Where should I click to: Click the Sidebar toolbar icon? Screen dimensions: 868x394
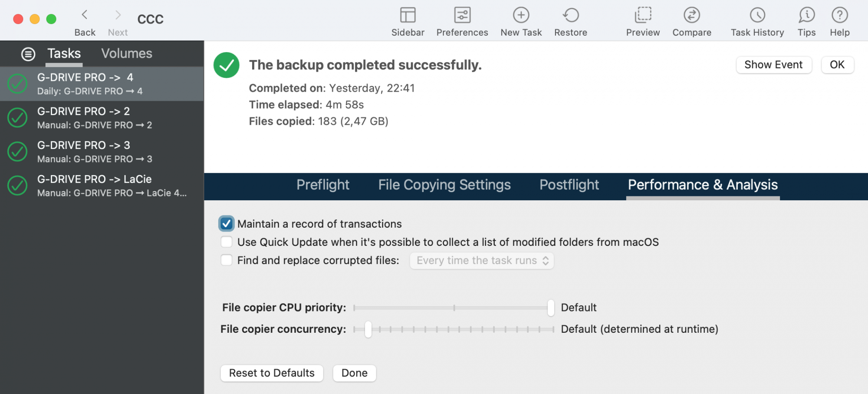pos(408,16)
